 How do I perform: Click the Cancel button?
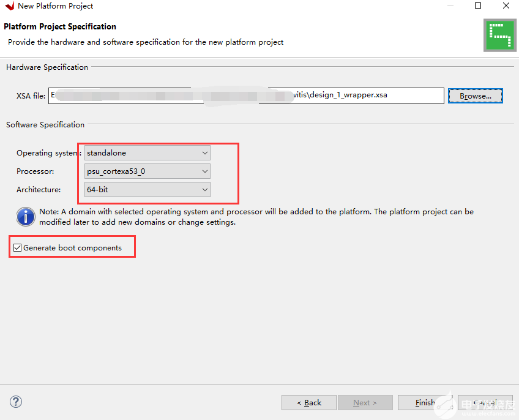[485, 402]
